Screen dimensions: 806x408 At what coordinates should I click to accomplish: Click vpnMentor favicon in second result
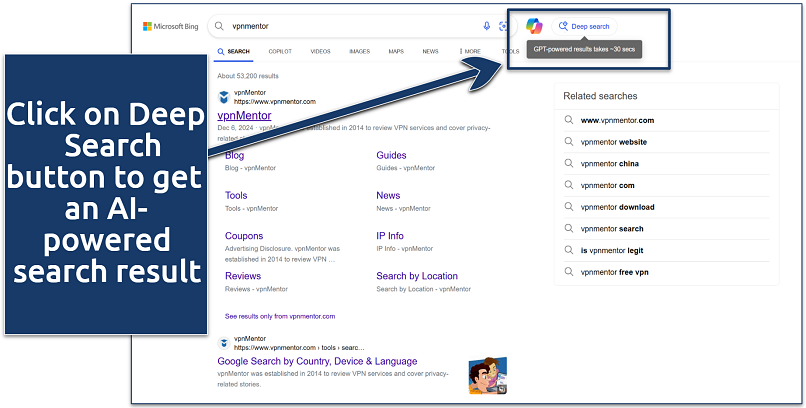pos(224,343)
